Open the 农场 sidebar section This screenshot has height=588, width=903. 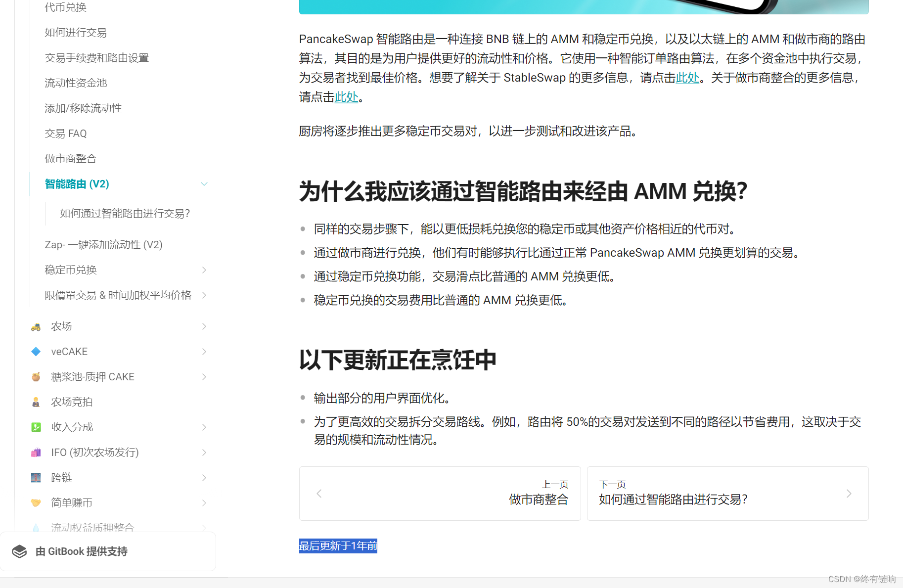pyautogui.click(x=61, y=326)
